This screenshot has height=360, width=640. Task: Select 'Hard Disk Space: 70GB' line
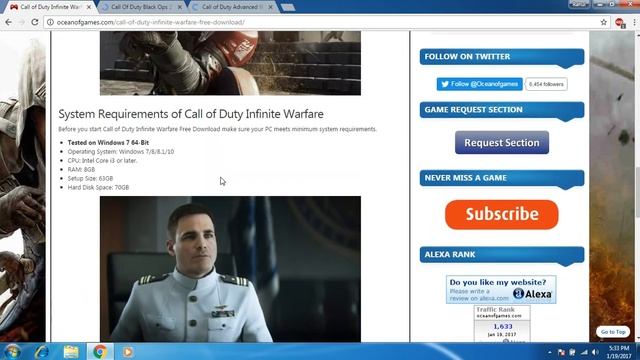98,187
